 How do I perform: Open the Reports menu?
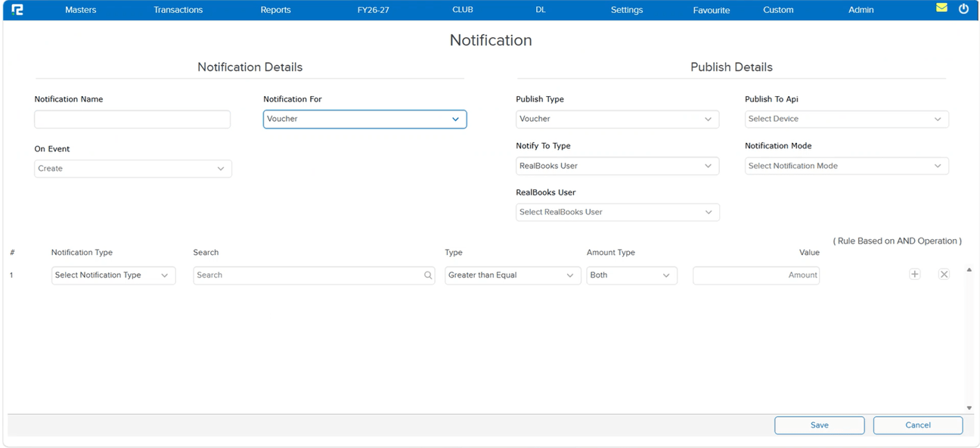276,10
